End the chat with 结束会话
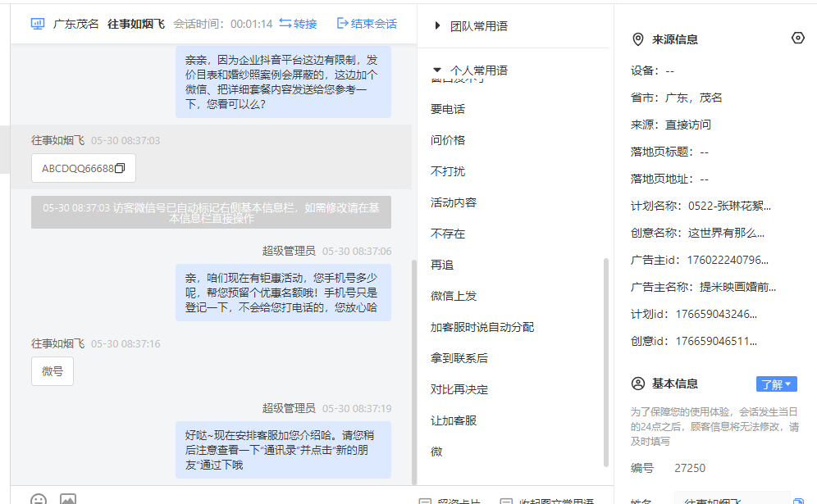 click(367, 24)
